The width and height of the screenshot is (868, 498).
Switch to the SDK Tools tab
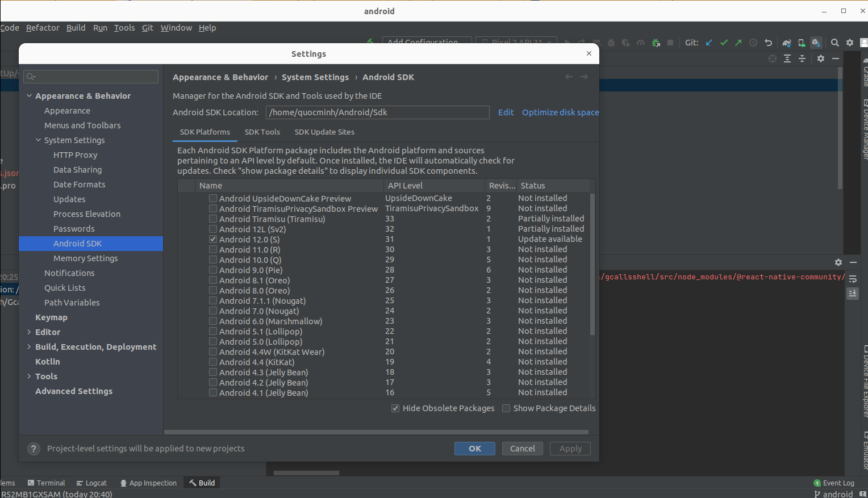pos(262,132)
